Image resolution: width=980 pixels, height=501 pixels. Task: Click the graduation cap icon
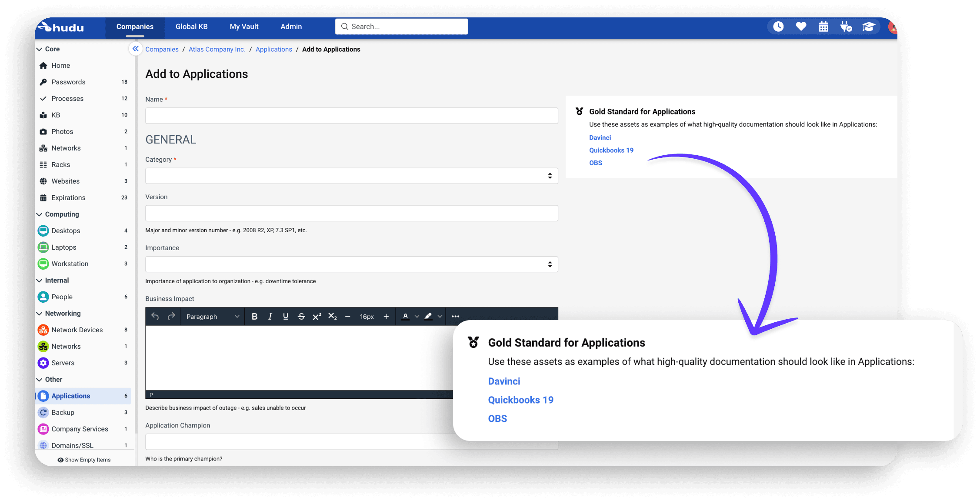(x=868, y=27)
